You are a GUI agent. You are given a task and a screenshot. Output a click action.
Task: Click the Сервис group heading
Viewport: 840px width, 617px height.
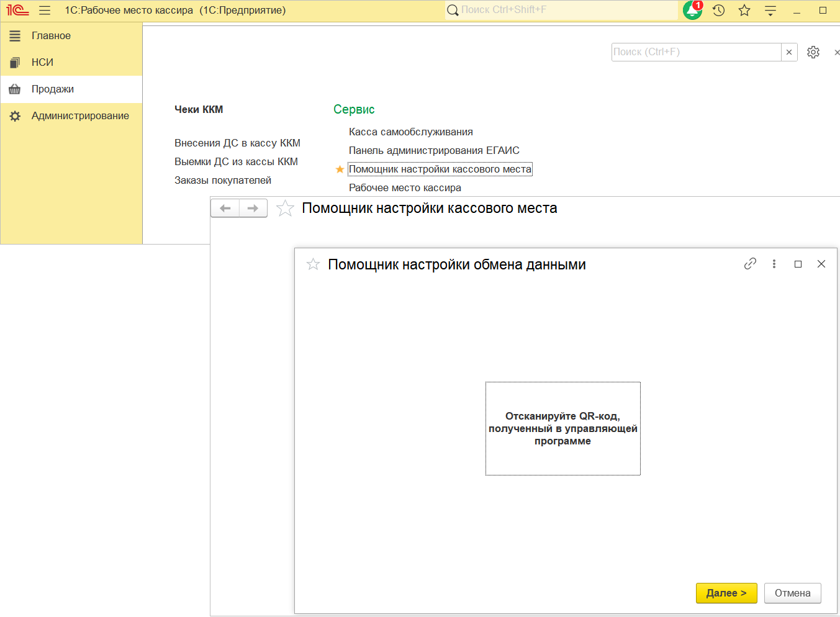pos(354,109)
